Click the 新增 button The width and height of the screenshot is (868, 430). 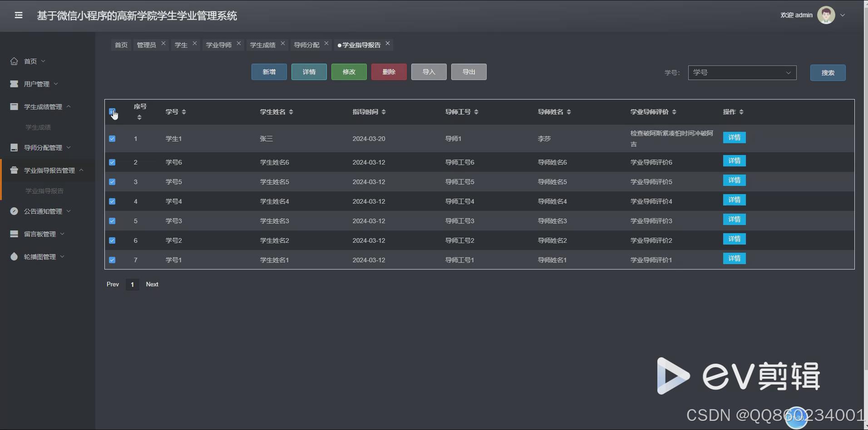[x=269, y=72]
